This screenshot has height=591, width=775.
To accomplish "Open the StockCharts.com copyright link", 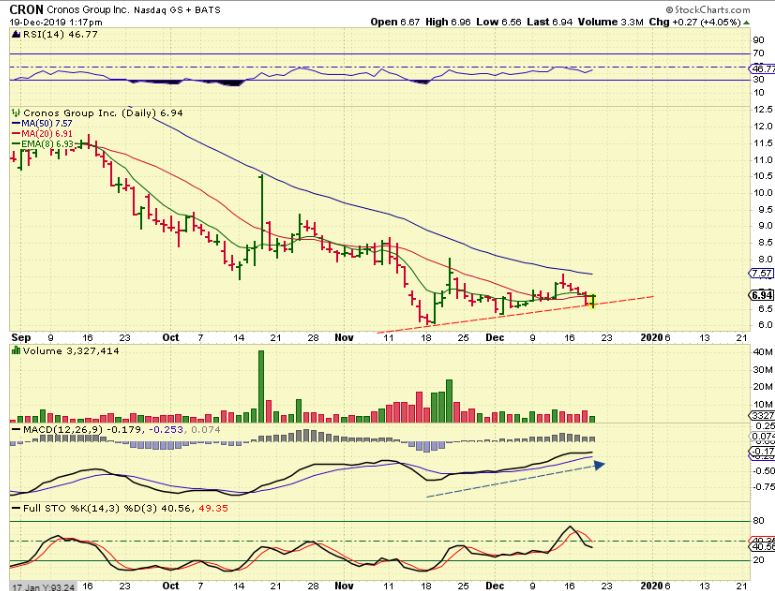I will 708,9.
